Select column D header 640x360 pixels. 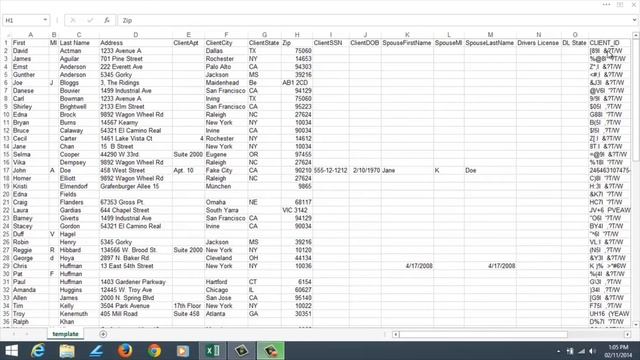tap(136, 35)
